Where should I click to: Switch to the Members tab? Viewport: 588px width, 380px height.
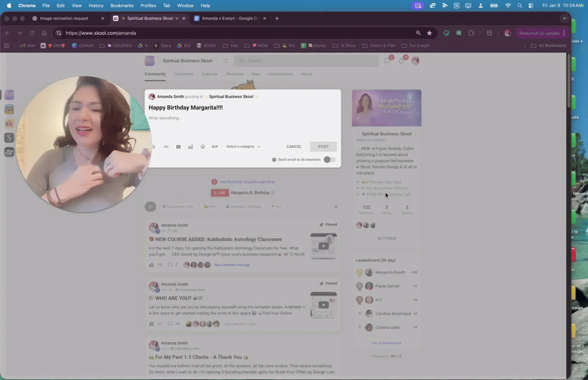(x=235, y=74)
